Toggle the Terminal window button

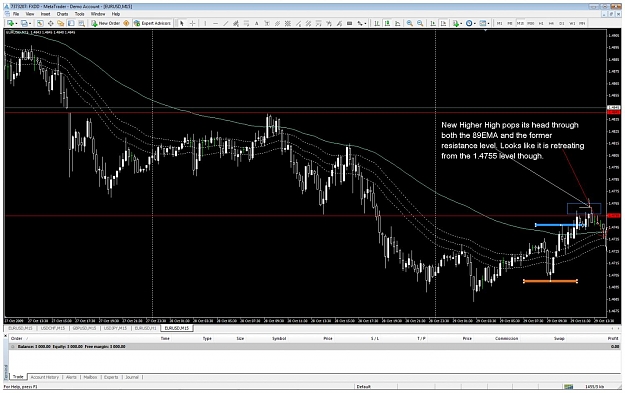(x=71, y=23)
